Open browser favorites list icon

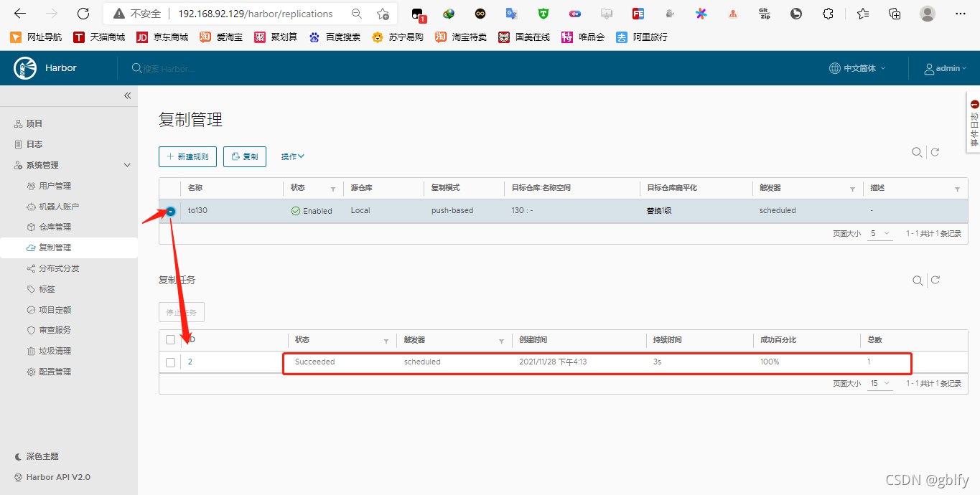pos(862,14)
